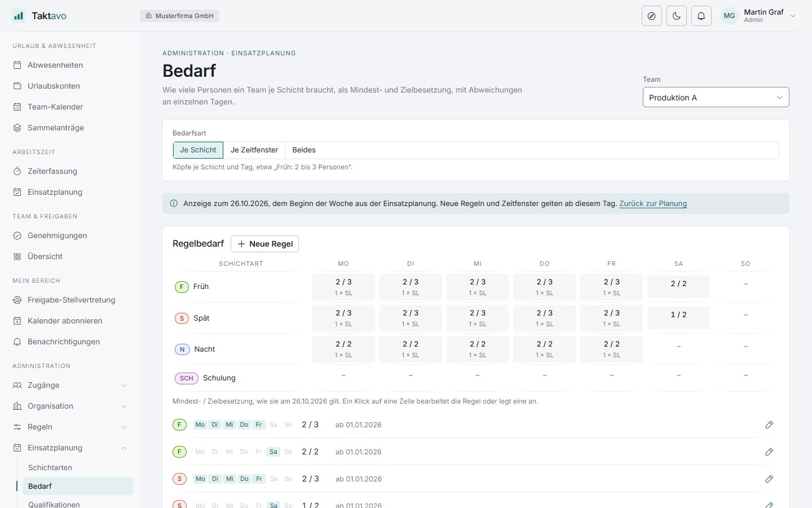
Task: Switch demand type to Je Zeitfenster
Action: click(254, 150)
